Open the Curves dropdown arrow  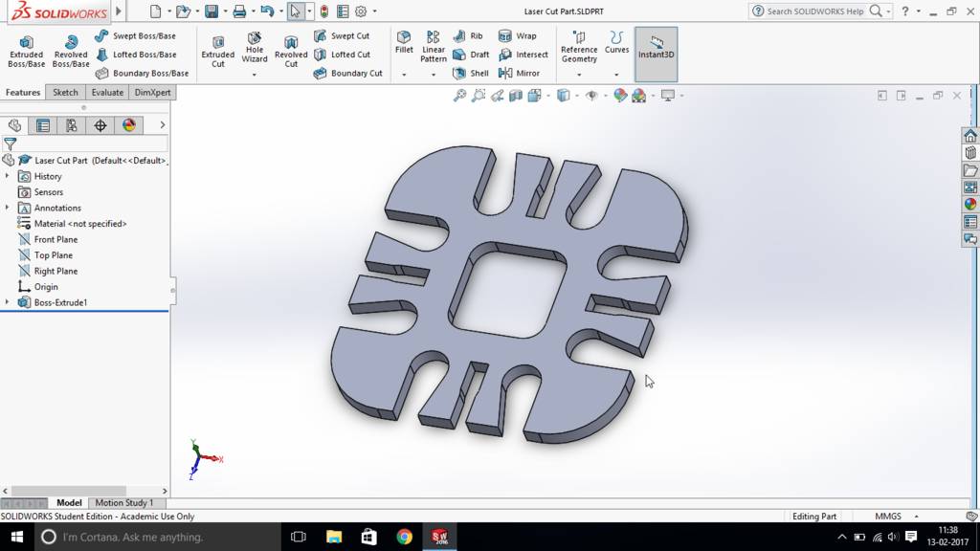point(616,75)
